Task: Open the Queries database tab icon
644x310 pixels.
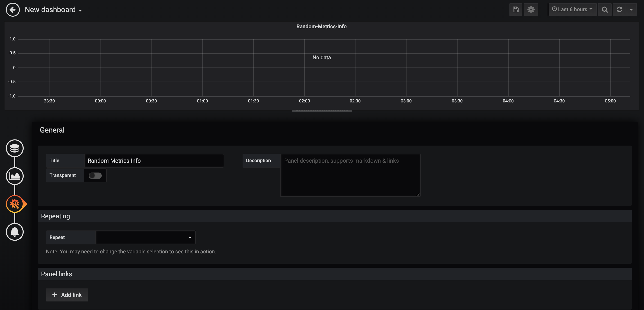Action: pos(15,148)
